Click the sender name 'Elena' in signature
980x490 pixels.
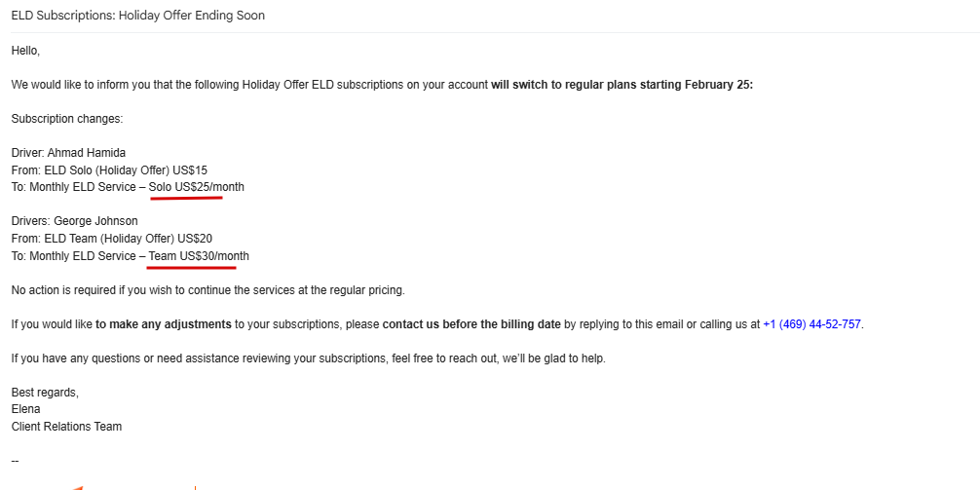[x=26, y=409]
